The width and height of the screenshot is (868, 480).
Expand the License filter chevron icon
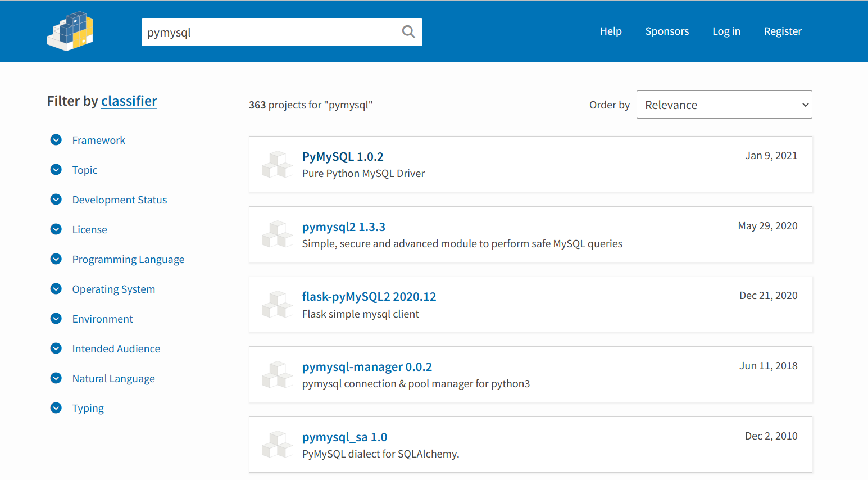click(x=56, y=229)
